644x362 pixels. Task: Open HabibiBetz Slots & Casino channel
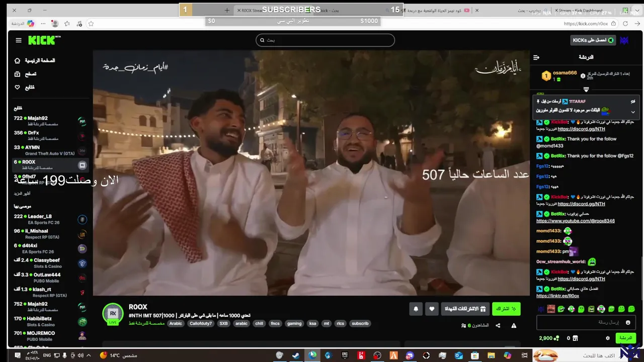[50, 321]
